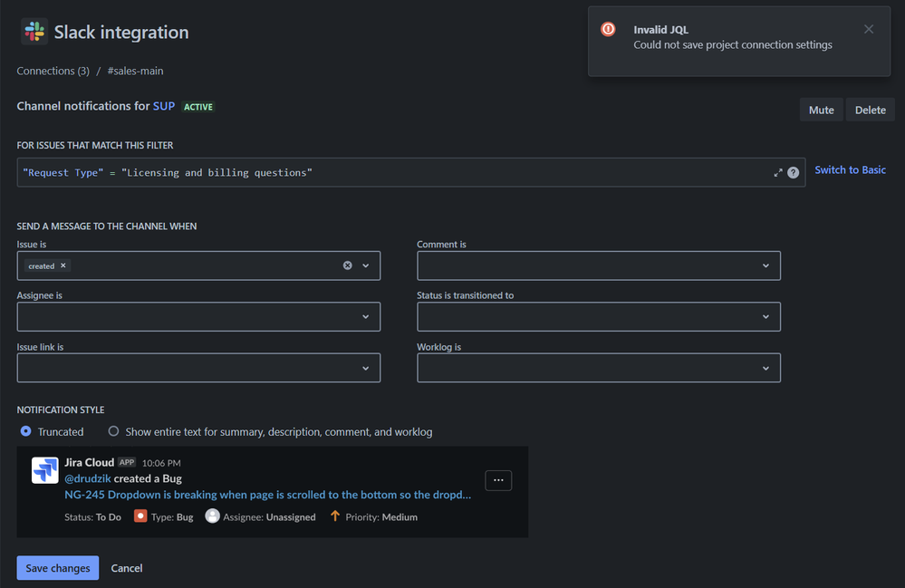Click the NG-245 issue link in preview
Viewport: 905px width, 588px height.
[x=268, y=495]
